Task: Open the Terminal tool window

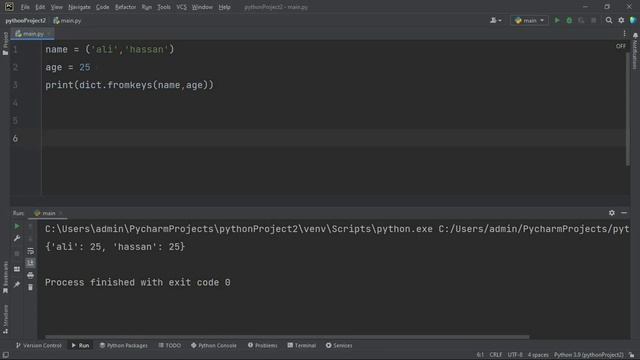Action: coord(302,345)
